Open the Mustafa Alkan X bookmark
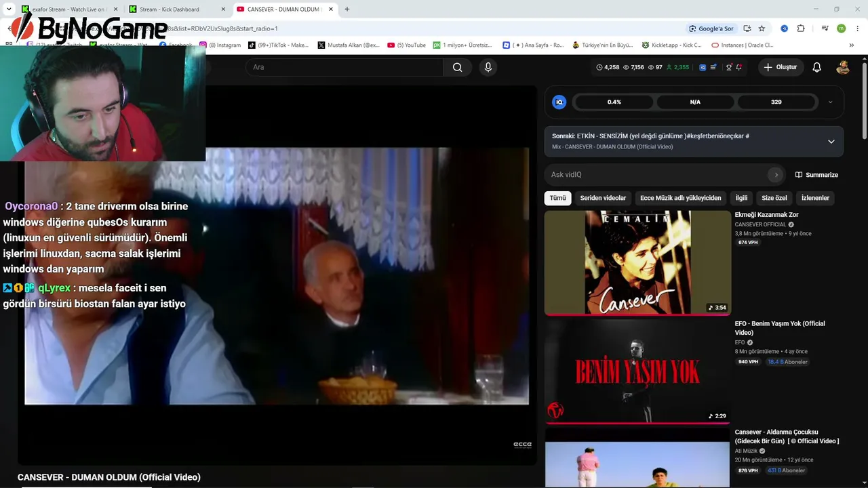868x488 pixels. pos(349,45)
